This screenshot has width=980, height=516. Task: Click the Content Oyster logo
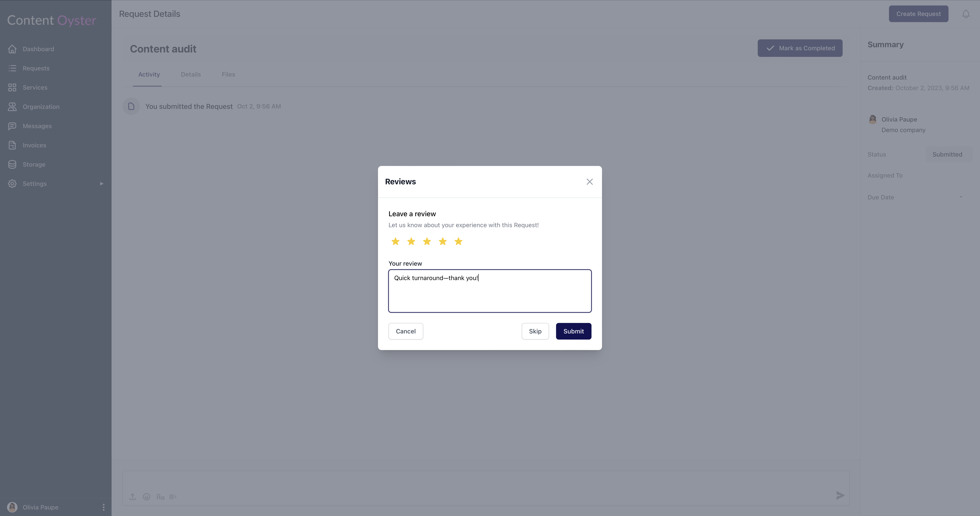click(52, 20)
